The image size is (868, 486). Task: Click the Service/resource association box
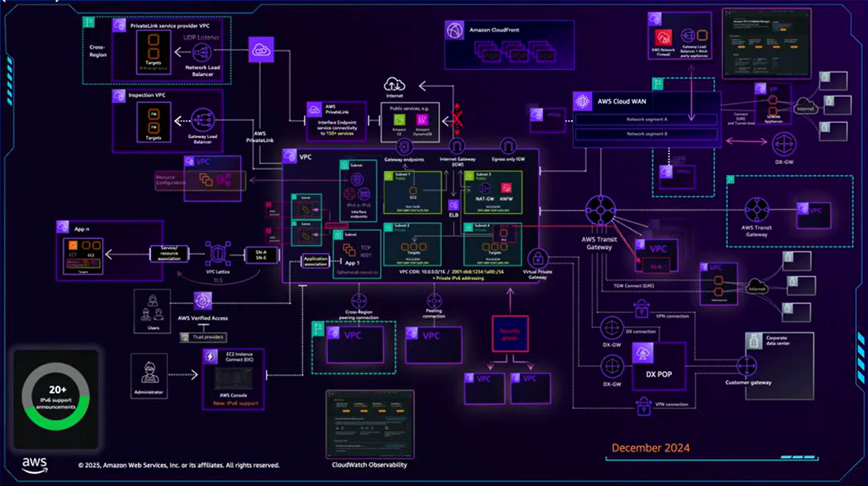169,253
